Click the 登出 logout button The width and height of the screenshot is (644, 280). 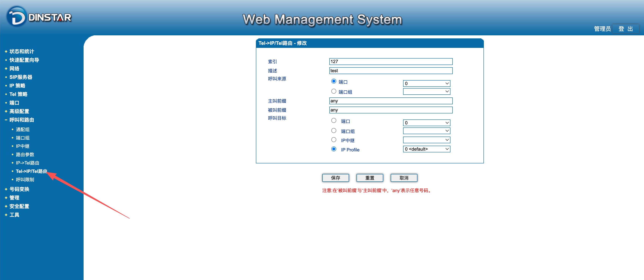(x=626, y=29)
